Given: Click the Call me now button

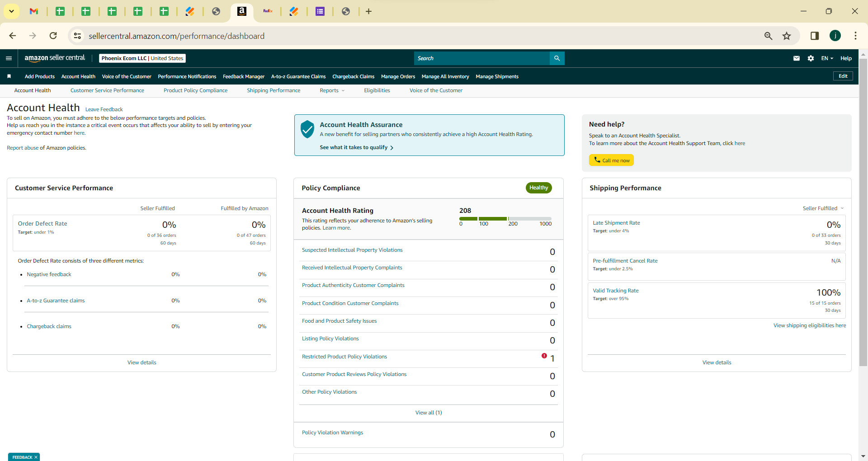Looking at the screenshot, I should tap(611, 160).
